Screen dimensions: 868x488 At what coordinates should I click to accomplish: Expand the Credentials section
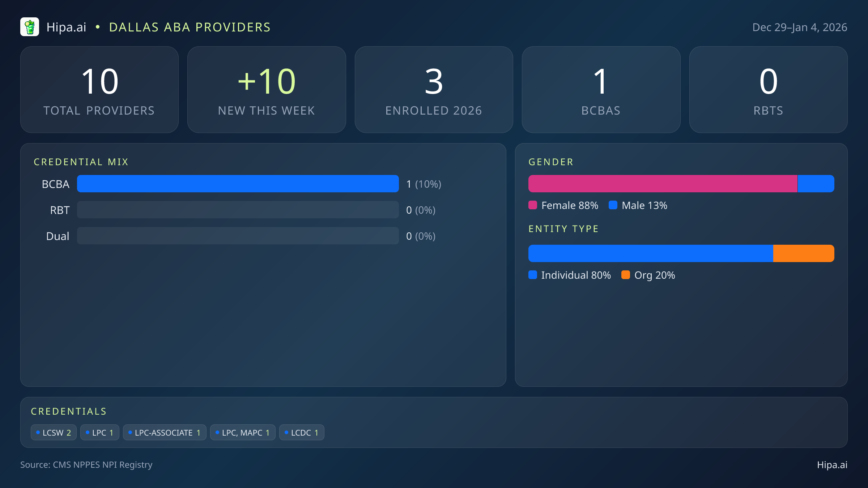click(x=69, y=411)
